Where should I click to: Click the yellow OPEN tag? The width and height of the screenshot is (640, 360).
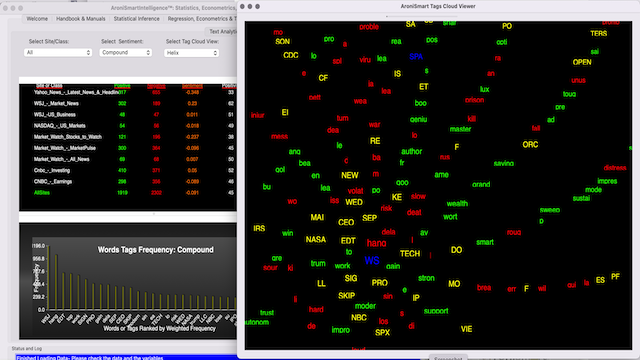pos(582,62)
